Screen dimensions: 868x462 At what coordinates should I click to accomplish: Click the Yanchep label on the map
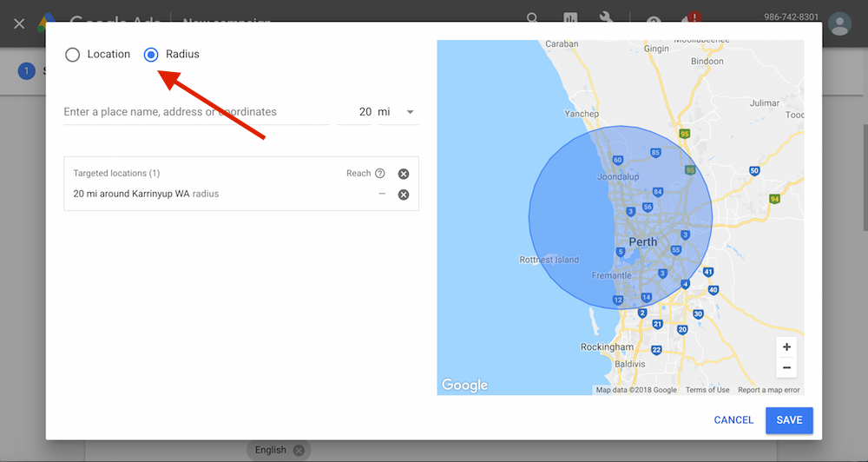pos(582,114)
